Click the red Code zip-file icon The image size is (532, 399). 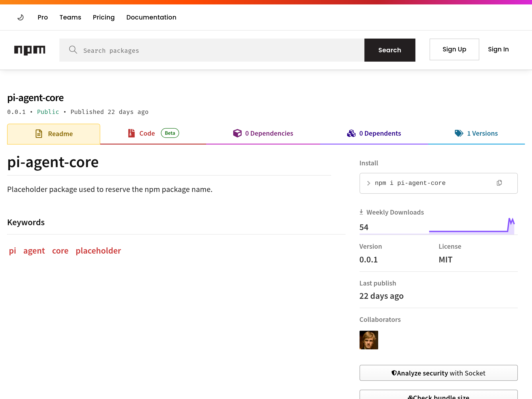(x=131, y=133)
